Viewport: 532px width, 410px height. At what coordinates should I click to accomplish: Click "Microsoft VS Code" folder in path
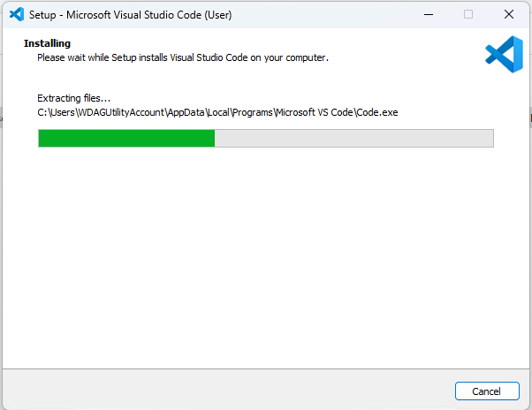click(x=314, y=112)
